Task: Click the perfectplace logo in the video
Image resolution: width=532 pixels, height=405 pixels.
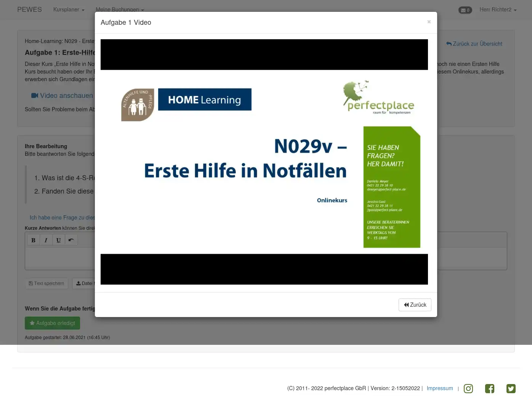Action: [x=378, y=97]
